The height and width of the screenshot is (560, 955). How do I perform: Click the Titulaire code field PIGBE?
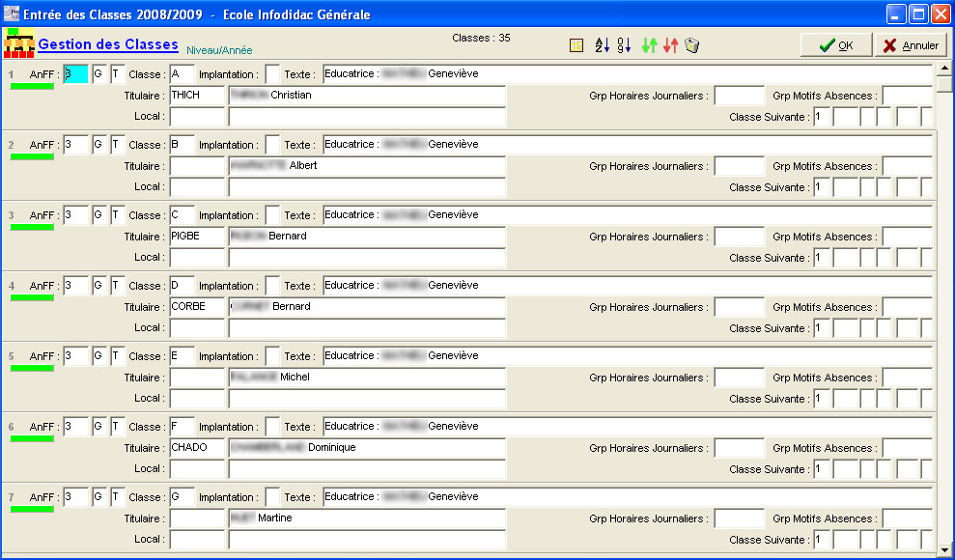point(197,237)
